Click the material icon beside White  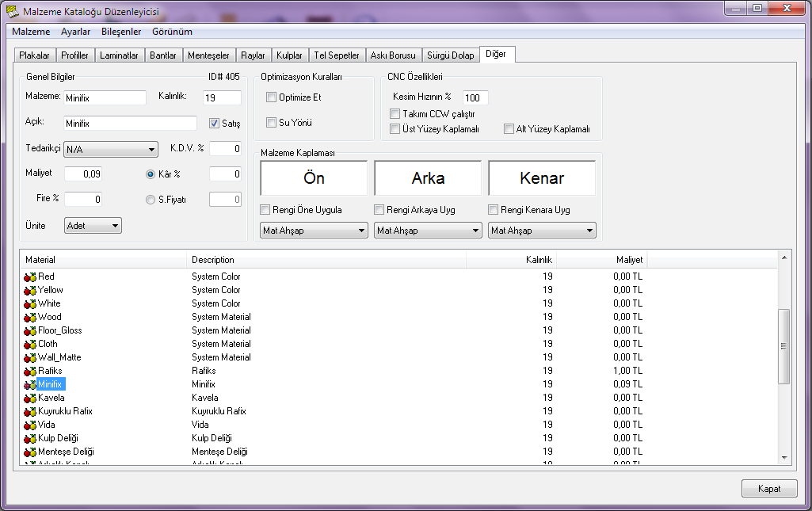pyautogui.click(x=30, y=304)
